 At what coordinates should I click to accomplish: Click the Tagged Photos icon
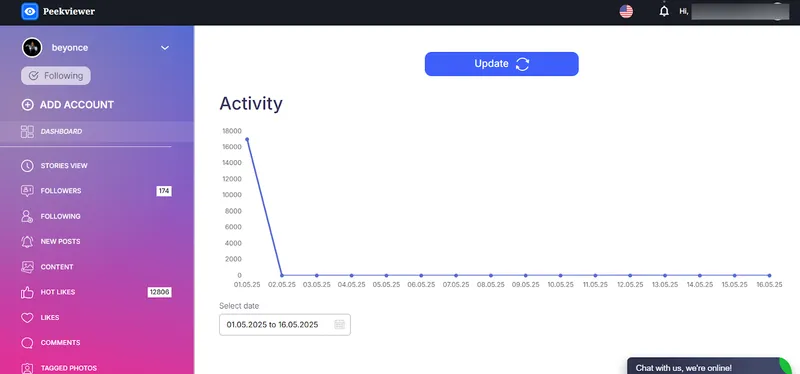27,368
